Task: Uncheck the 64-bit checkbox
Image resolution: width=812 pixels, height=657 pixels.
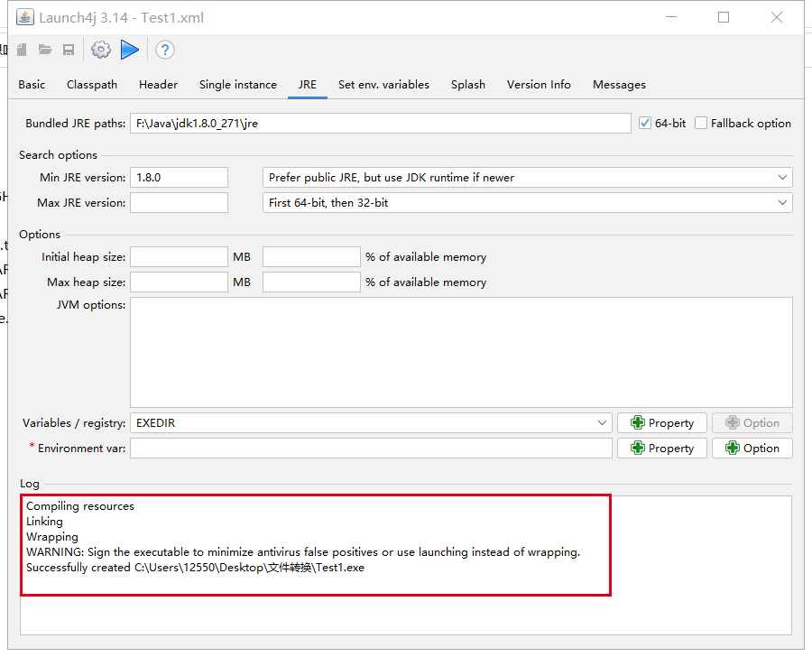Action: coord(645,124)
